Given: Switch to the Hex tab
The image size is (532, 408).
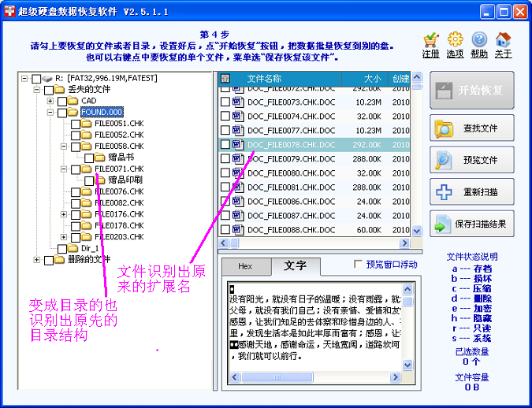Looking at the screenshot, I should tap(245, 267).
